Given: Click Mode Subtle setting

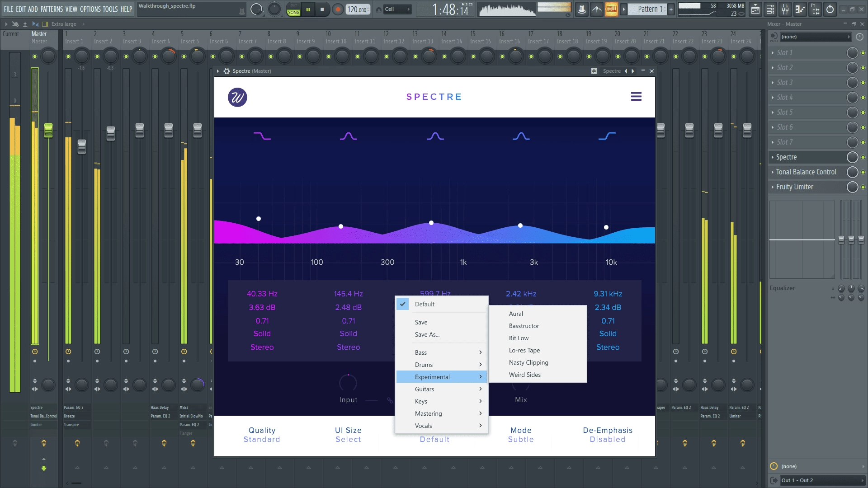Looking at the screenshot, I should coord(521,435).
